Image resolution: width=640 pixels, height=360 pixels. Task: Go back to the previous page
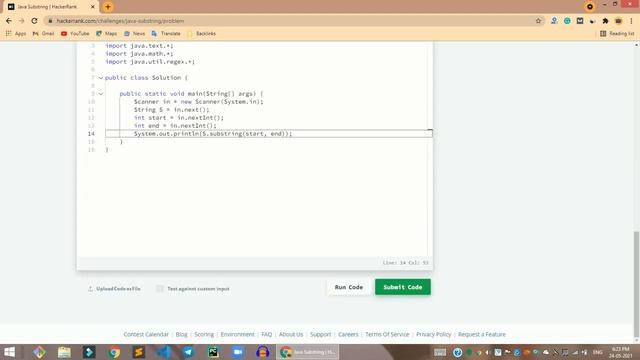[9, 21]
